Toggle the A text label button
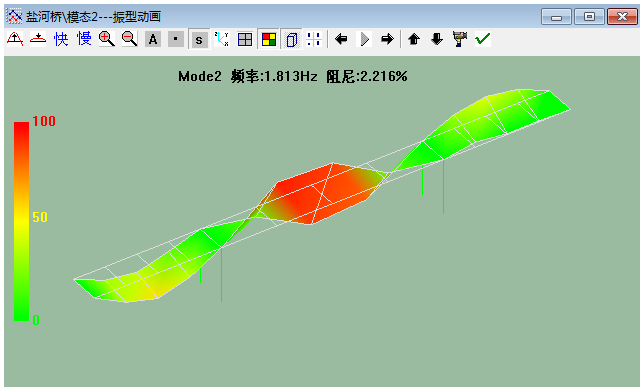 coord(153,39)
